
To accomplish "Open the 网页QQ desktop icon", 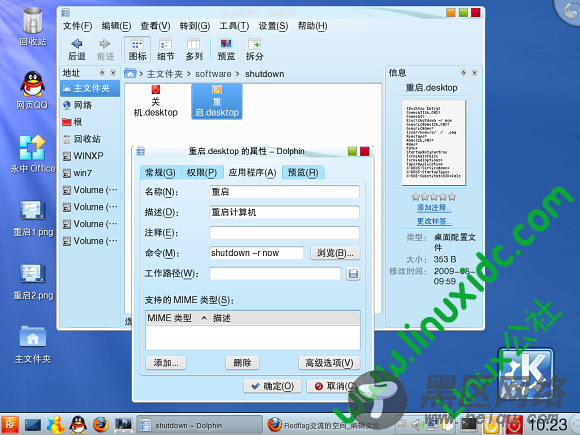I will coord(32,90).
